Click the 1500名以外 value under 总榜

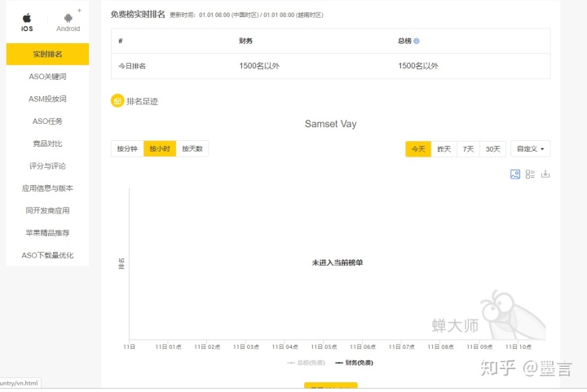418,66
